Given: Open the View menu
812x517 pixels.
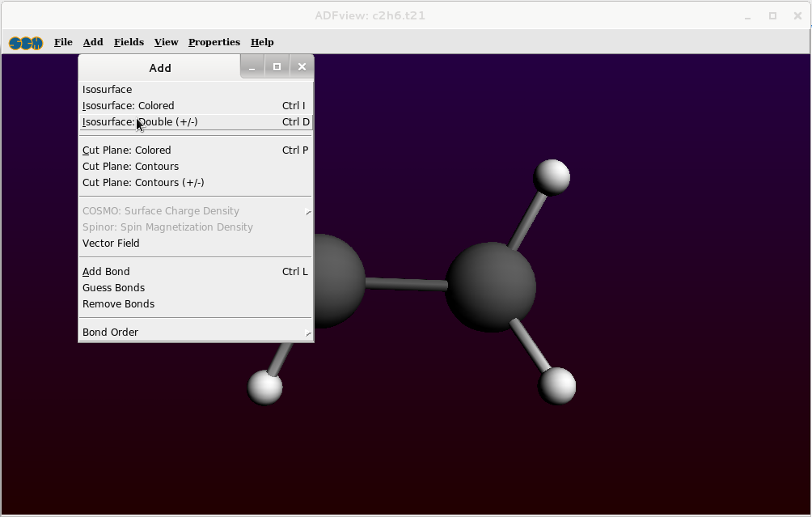Looking at the screenshot, I should pos(166,42).
